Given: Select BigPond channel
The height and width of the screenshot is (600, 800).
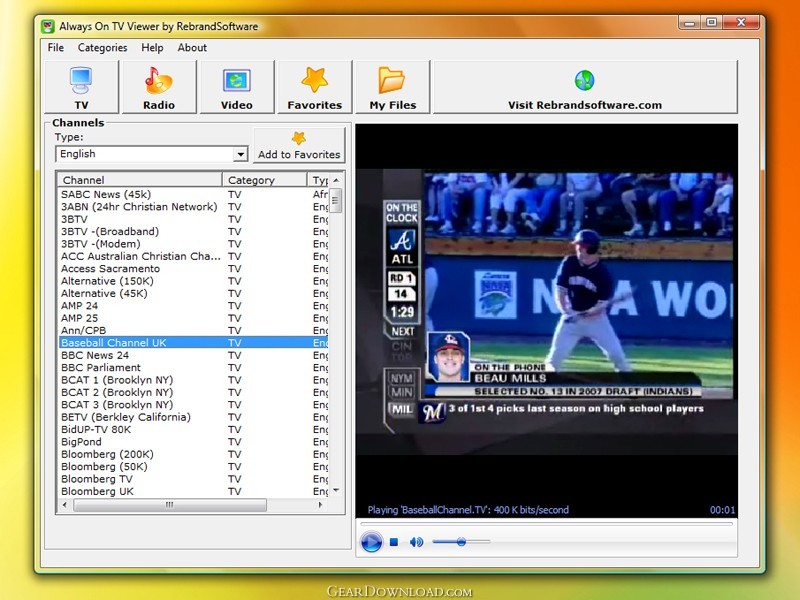Looking at the screenshot, I should pyautogui.click(x=193, y=442).
